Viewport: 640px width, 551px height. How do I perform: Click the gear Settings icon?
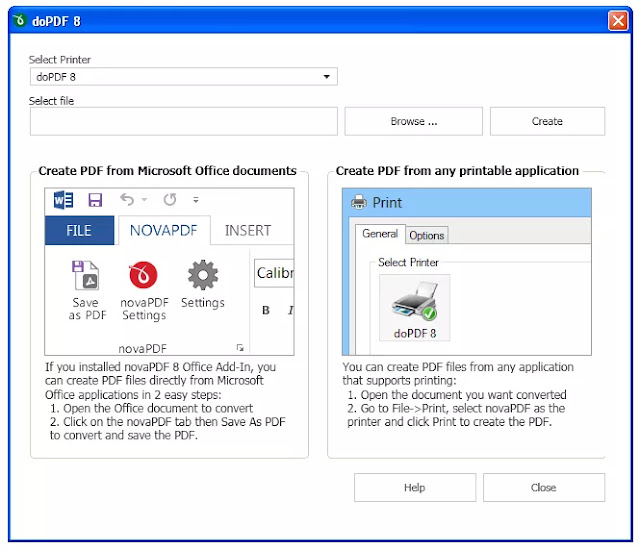click(203, 275)
